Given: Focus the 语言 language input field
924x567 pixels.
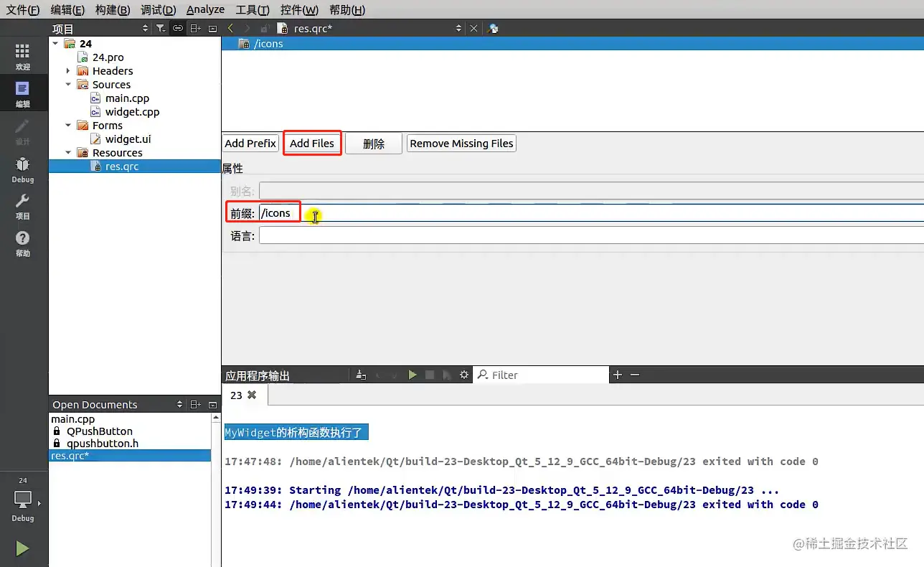Looking at the screenshot, I should [x=591, y=235].
